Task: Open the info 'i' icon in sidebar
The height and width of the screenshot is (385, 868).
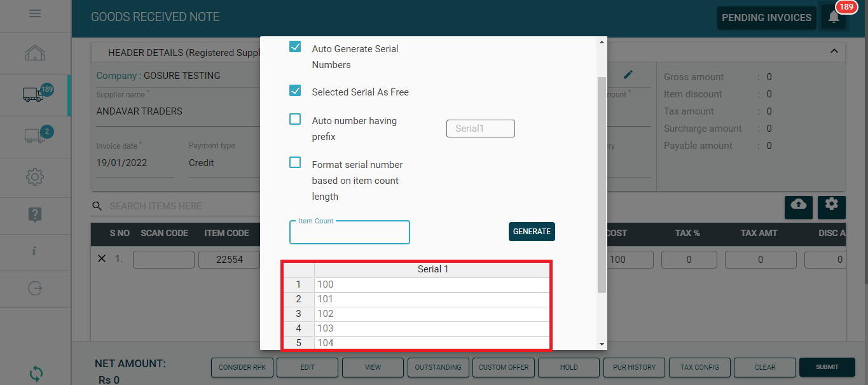Action: pos(35,251)
